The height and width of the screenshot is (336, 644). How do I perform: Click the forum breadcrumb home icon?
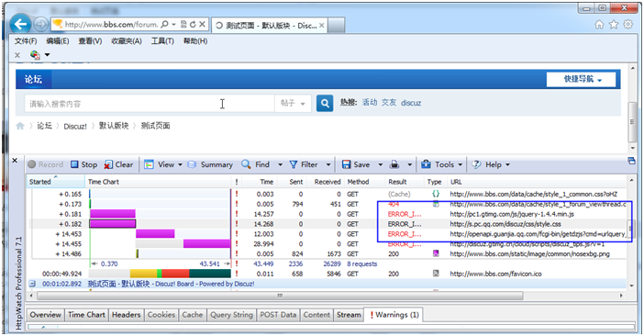click(x=20, y=126)
